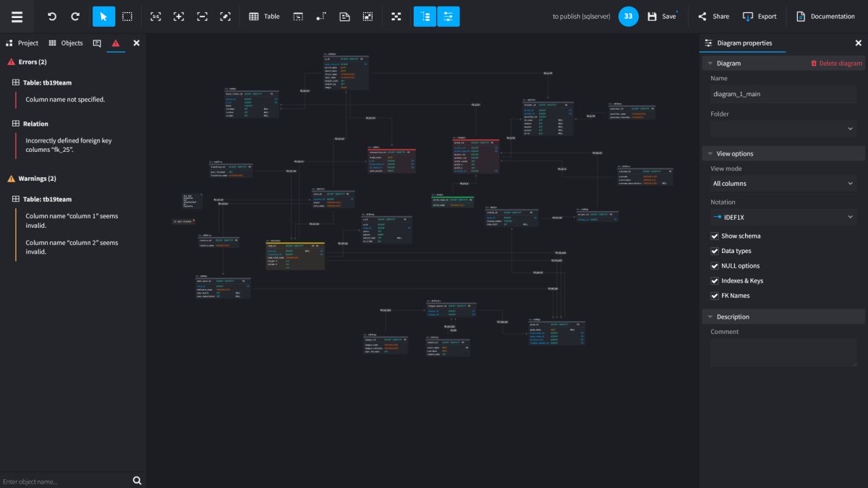Open the View mode dropdown
Screen dimensions: 868x488
click(x=783, y=183)
